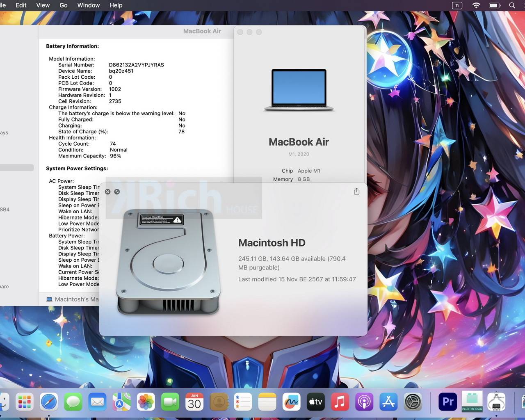525x420 pixels.
Task: Click the M1, 2020 model text
Action: click(x=299, y=154)
